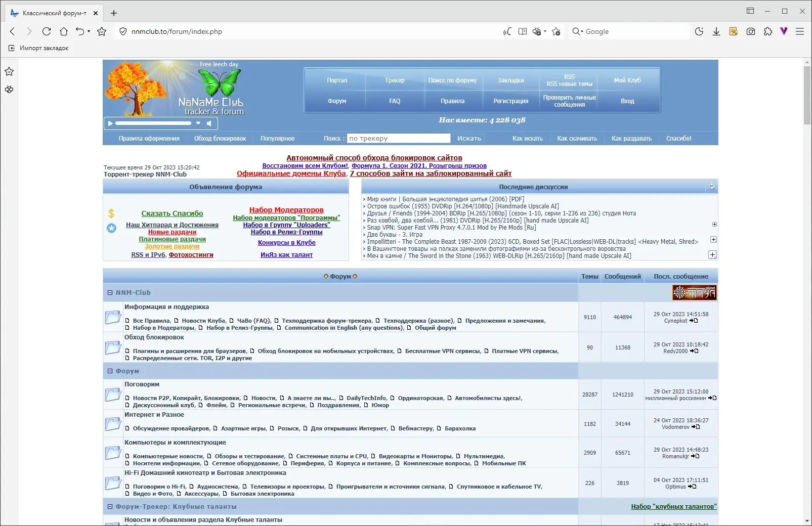Open the undo history dropdown caret
812x526 pixels.
[x=89, y=31]
